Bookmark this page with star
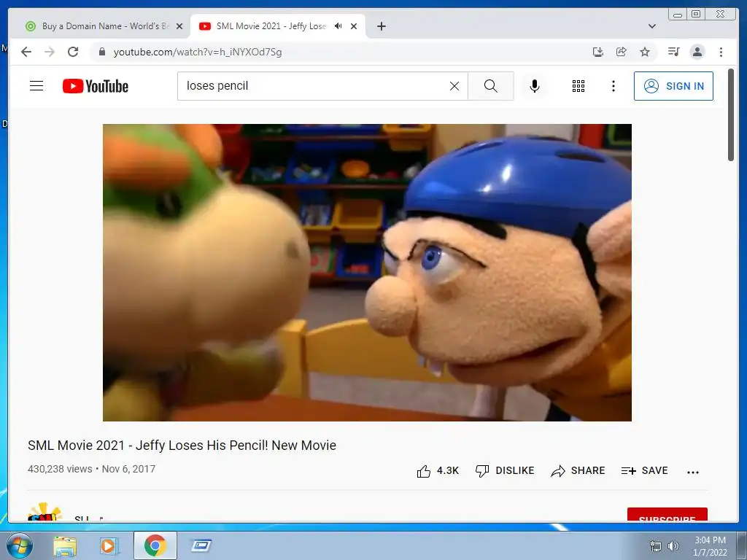The image size is (747, 560). [x=645, y=52]
